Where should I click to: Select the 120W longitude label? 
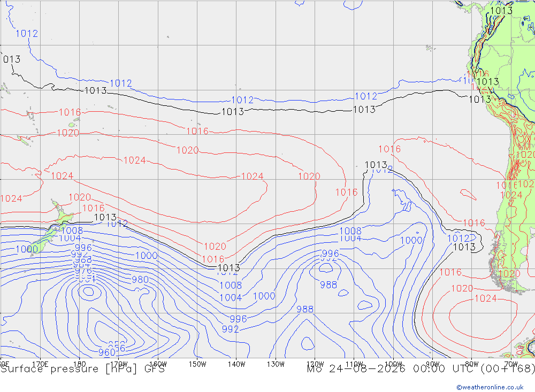tap(315, 364)
